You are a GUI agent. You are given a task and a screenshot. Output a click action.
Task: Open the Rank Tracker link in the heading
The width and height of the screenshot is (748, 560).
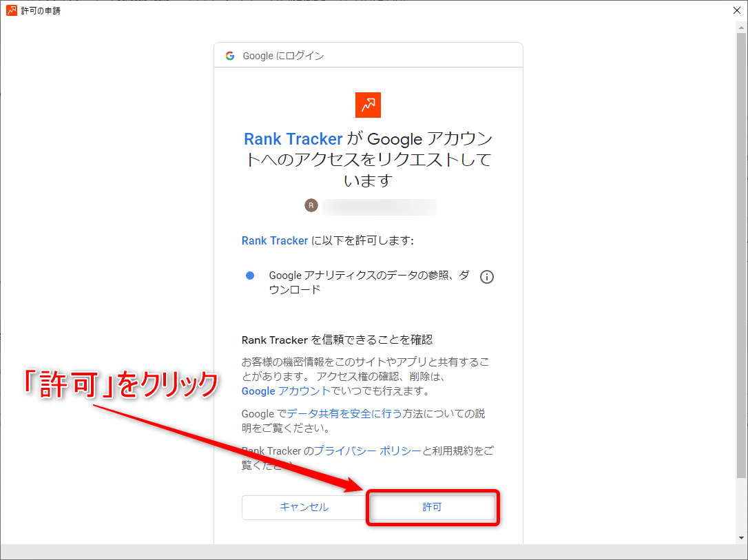(x=293, y=139)
